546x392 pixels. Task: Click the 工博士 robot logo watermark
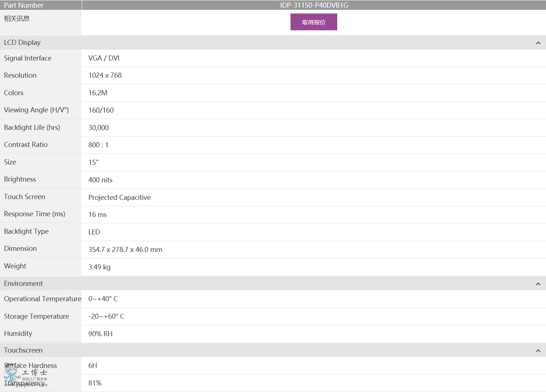pyautogui.click(x=26, y=376)
